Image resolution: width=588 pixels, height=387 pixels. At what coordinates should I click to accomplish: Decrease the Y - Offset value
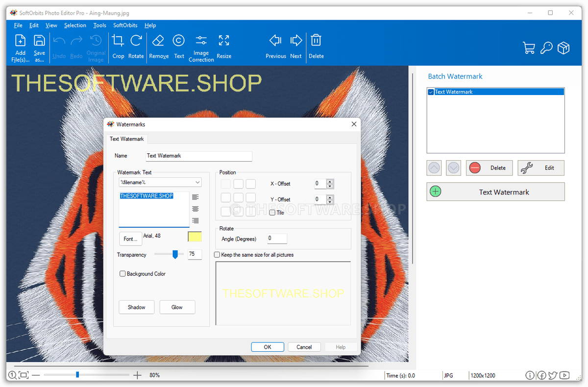[x=330, y=202]
